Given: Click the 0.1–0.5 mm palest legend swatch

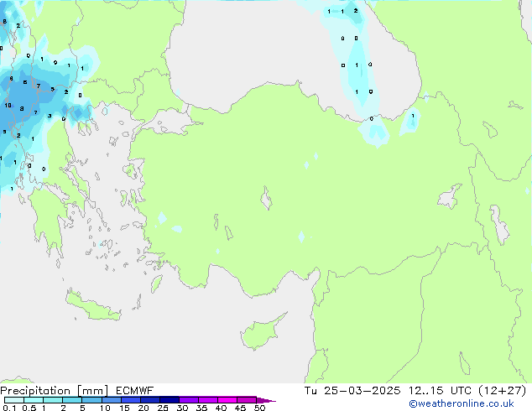Looking at the screenshot, I should (x=14, y=400).
